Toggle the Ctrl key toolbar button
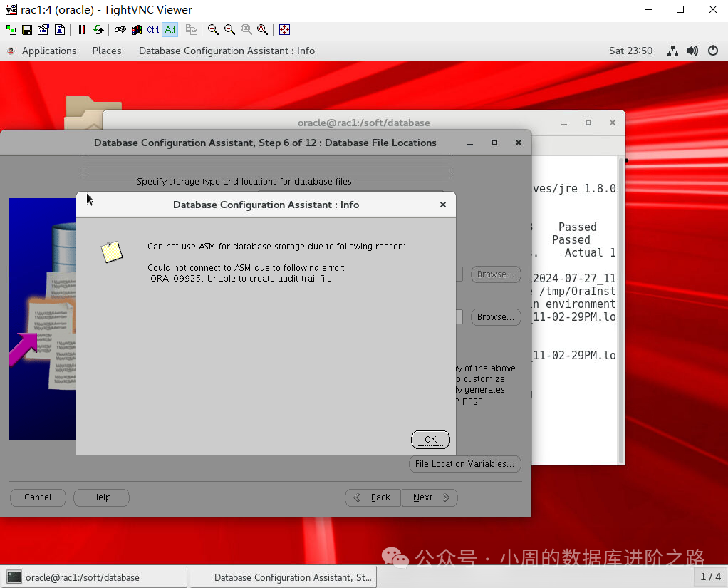 [x=152, y=30]
